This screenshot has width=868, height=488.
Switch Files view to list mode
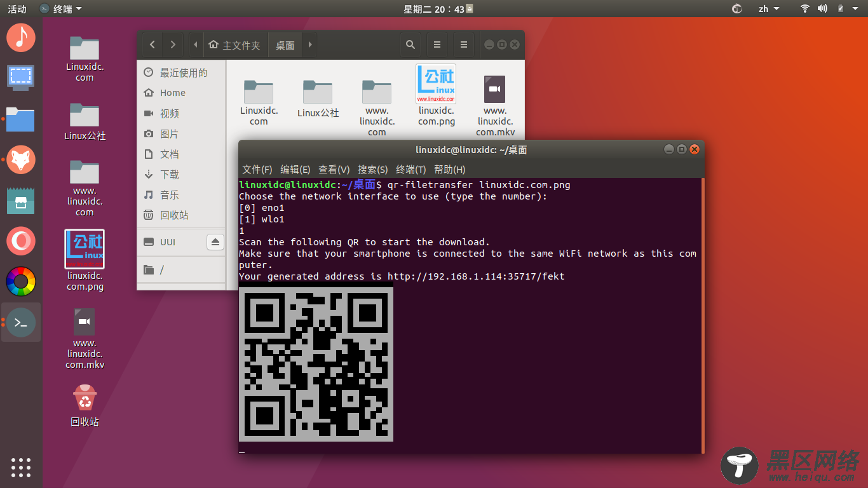437,44
